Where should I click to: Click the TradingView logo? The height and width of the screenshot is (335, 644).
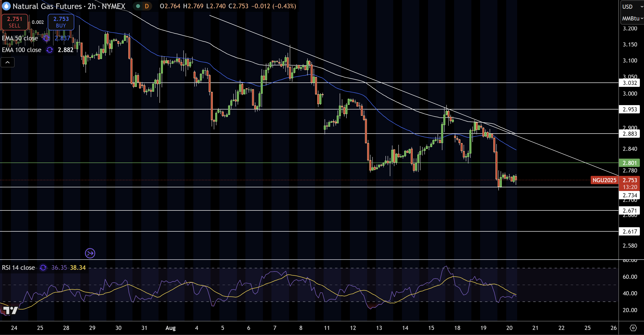click(x=10, y=310)
